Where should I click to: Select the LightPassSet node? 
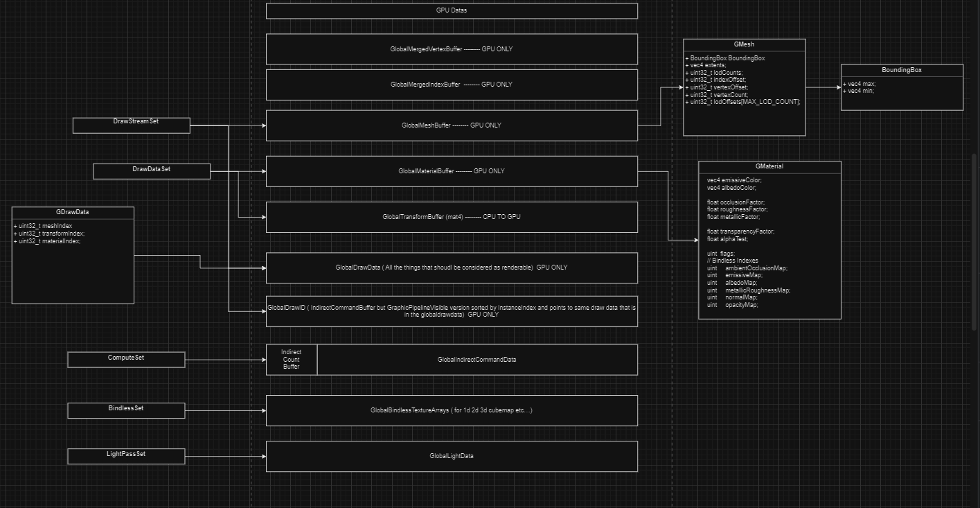point(126,456)
